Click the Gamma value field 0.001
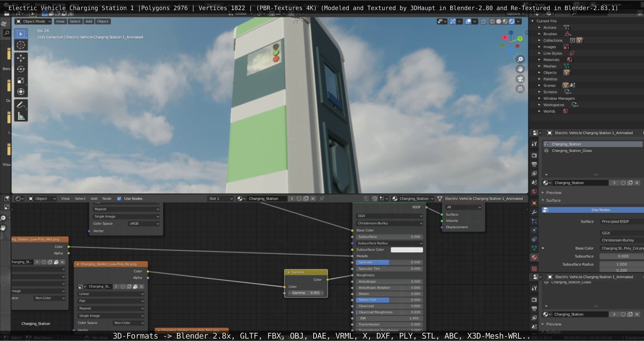Screen dimensions: 644x341 pyautogui.click(x=306, y=293)
